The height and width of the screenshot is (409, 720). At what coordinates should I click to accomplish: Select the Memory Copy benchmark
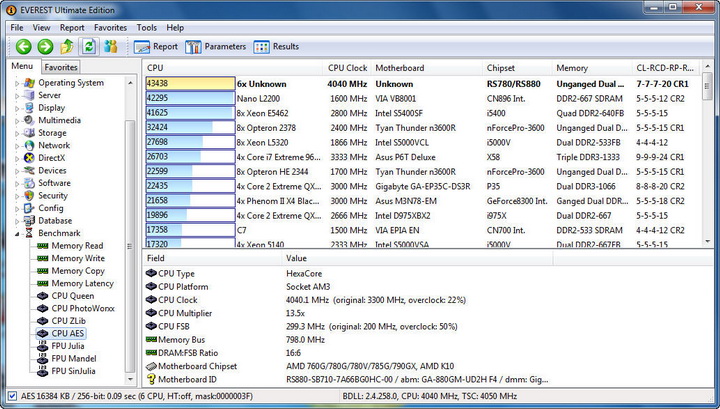(78, 271)
